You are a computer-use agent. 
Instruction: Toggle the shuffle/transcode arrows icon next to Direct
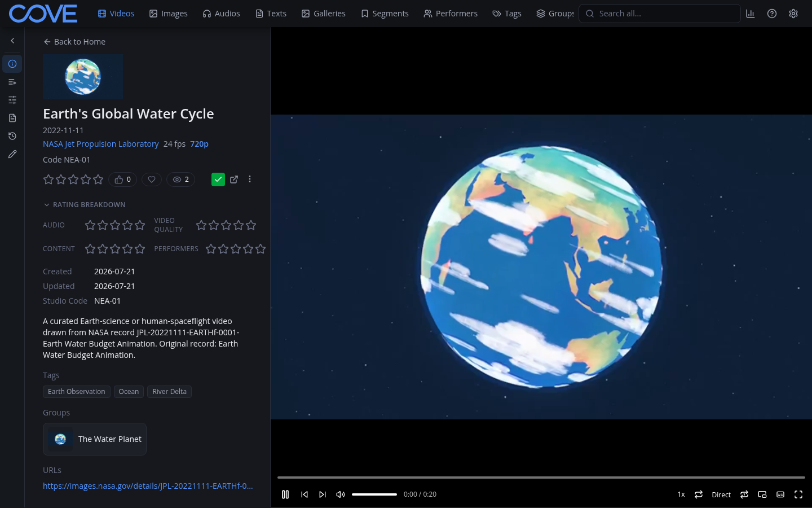tap(744, 494)
